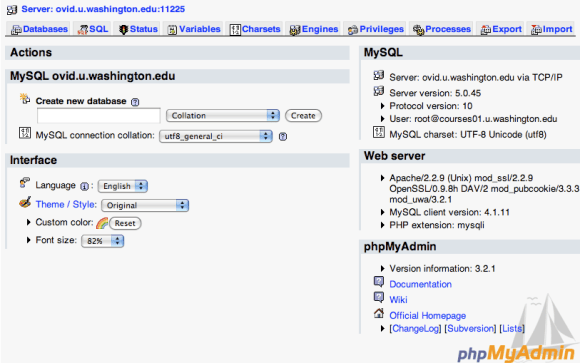
Task: Click the Export tab icon
Action: click(485, 30)
